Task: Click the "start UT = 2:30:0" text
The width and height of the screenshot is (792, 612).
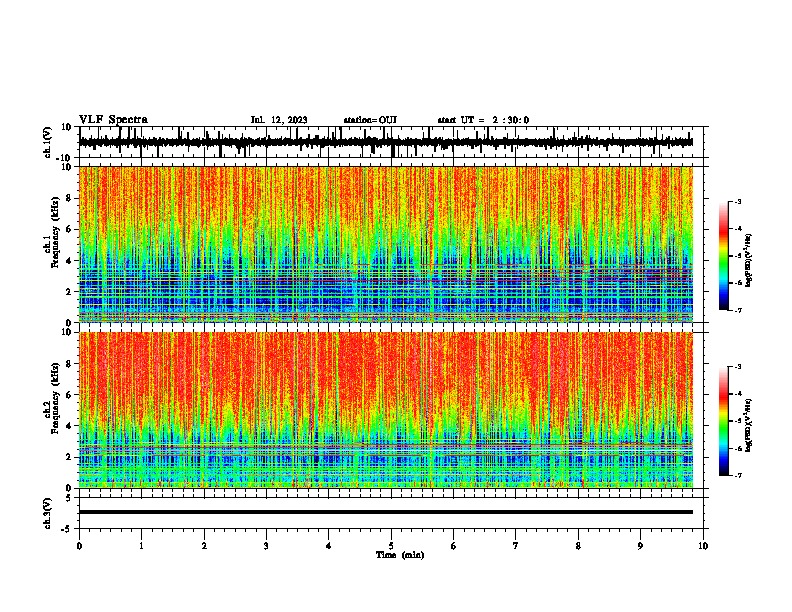Action: pyautogui.click(x=483, y=120)
